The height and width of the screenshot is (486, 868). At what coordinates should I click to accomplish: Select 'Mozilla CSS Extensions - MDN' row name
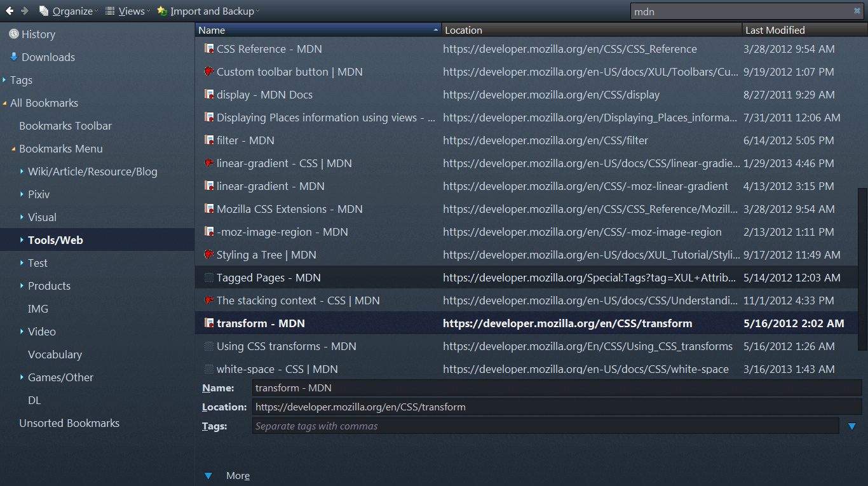point(289,209)
